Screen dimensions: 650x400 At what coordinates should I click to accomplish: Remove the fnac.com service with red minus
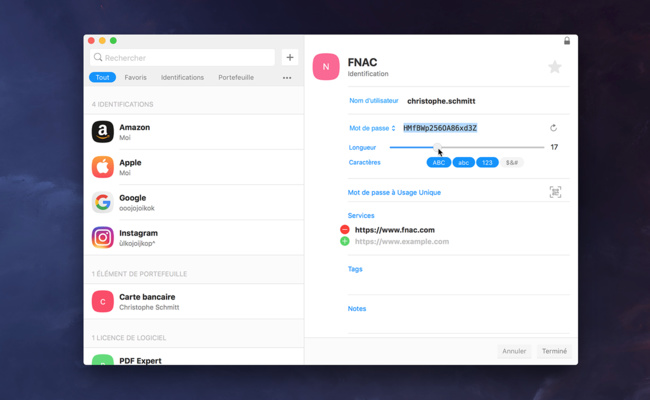pyautogui.click(x=345, y=230)
